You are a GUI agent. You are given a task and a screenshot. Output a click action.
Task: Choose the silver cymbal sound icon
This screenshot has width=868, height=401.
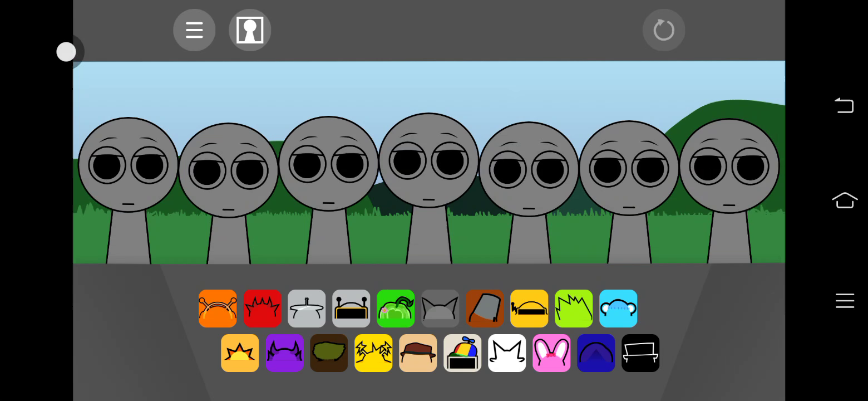[x=307, y=309]
